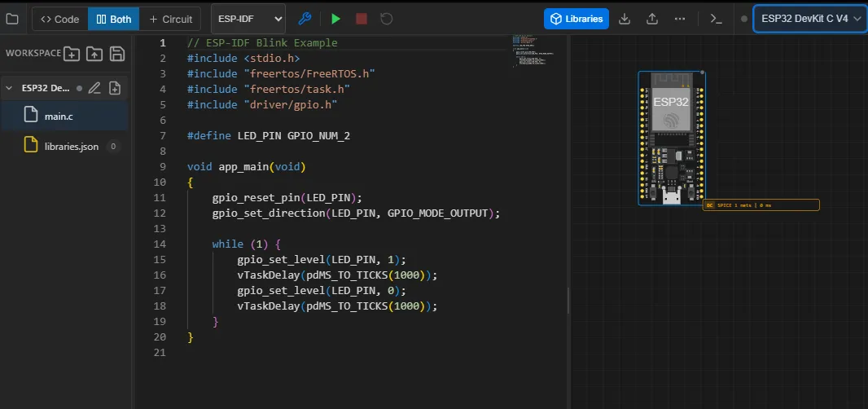Click on app_main function name
The width and height of the screenshot is (868, 409).
(x=243, y=166)
